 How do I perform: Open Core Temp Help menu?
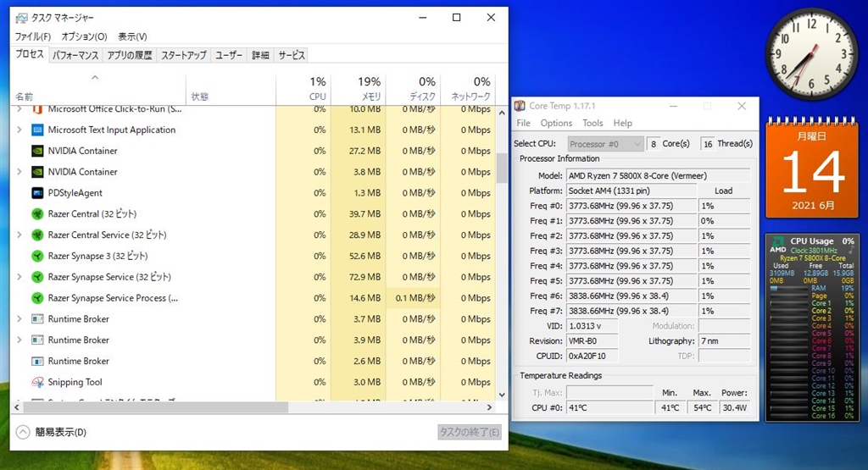[x=623, y=123]
